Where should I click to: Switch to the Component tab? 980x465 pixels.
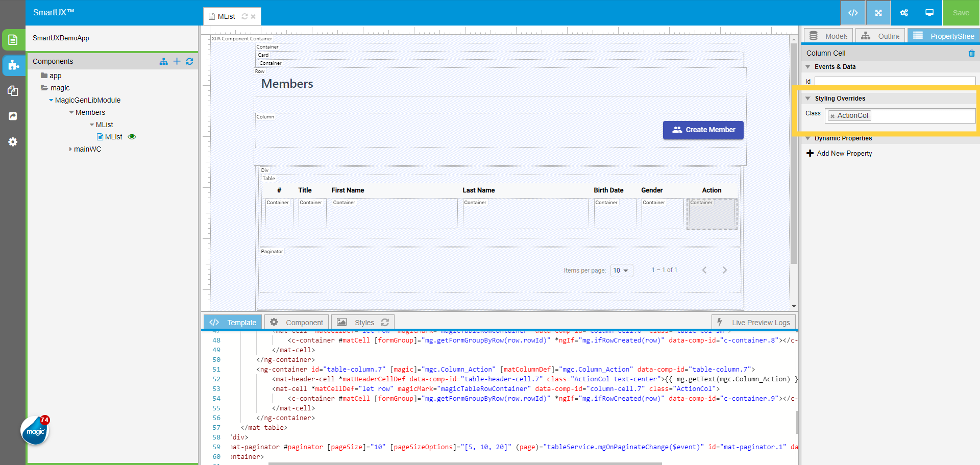click(x=297, y=323)
